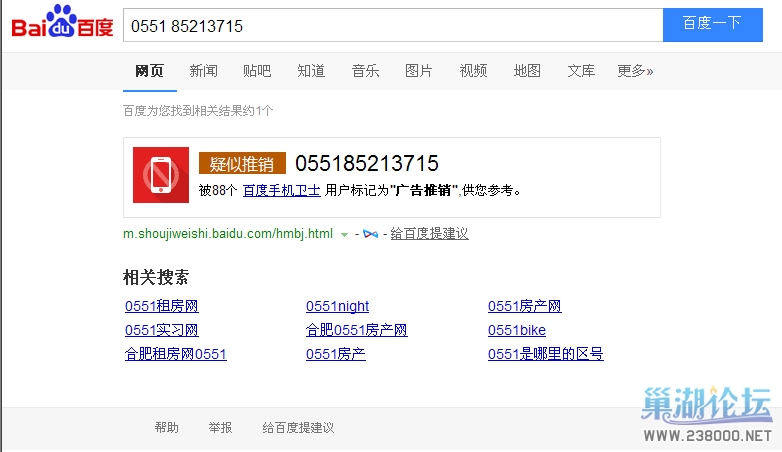
Task: Click the 帮助 footer link
Action: (x=167, y=428)
